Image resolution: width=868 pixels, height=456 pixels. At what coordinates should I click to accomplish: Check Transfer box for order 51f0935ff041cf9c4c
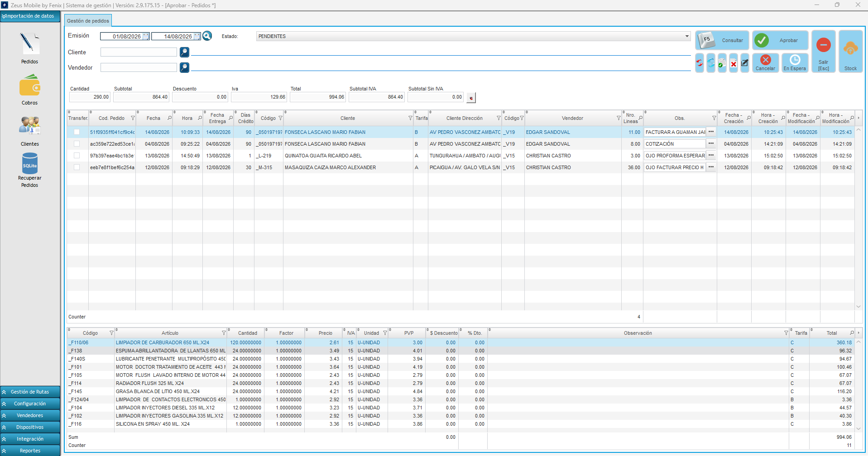point(77,132)
